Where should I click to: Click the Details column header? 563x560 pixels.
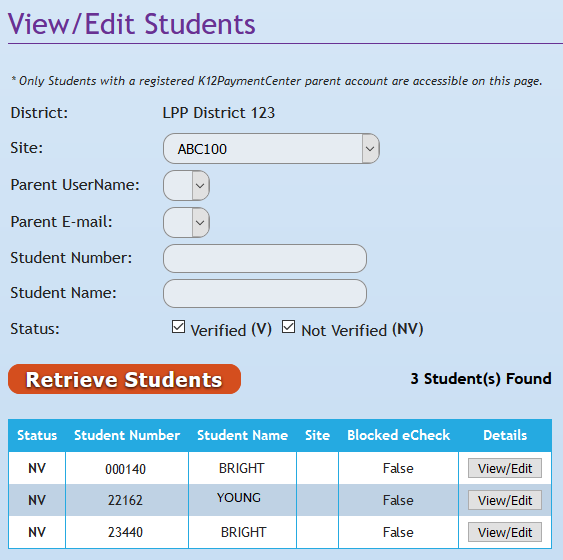click(505, 435)
